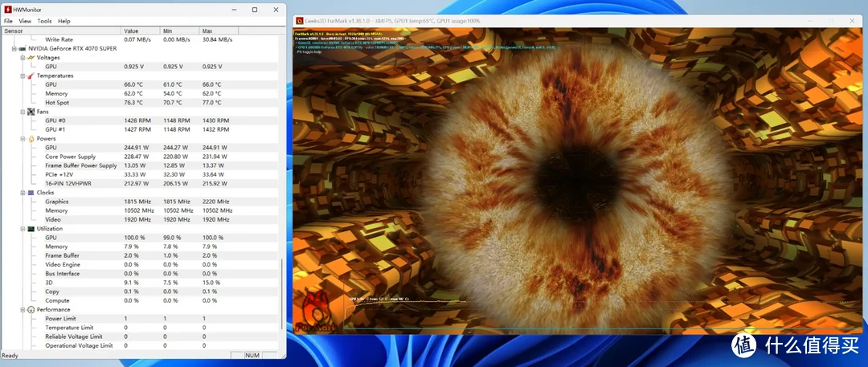Select the Power Limit row
Viewport: 868px width, 367px height.
coord(141,319)
